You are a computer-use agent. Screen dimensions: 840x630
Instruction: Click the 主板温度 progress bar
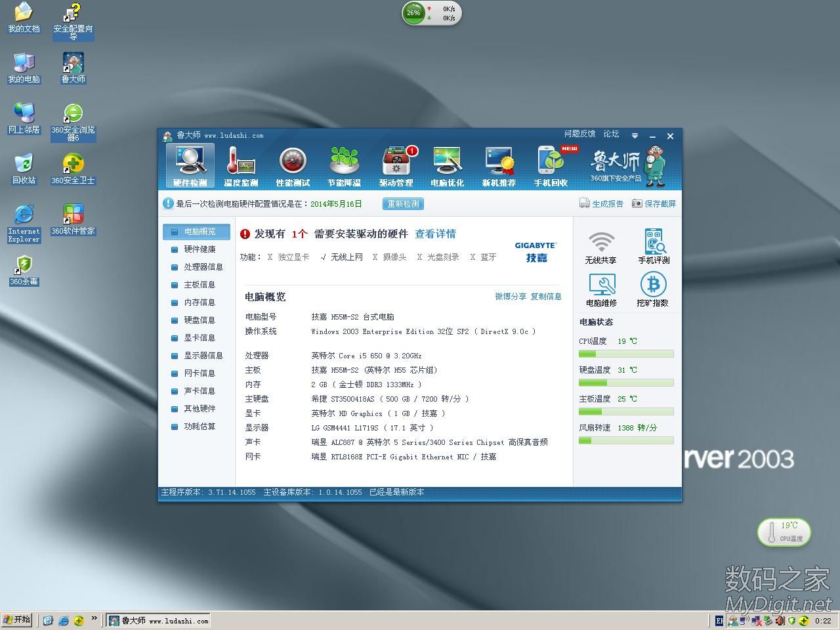pos(626,411)
